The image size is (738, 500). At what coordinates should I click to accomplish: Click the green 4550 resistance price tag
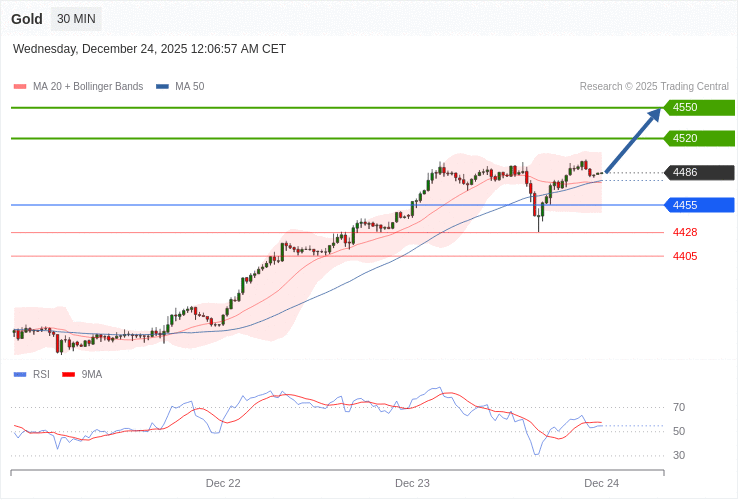point(699,107)
